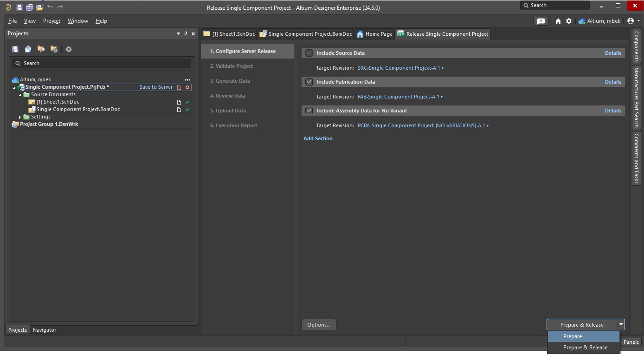Switch to the [1] Sheet1.SchDoc tab

click(x=229, y=34)
